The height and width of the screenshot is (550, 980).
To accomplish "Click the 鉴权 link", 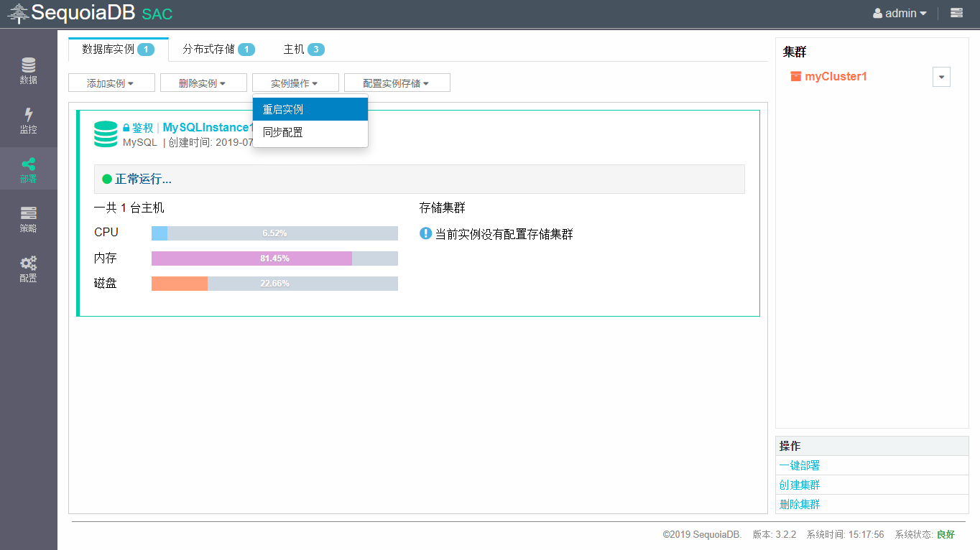I will (142, 128).
